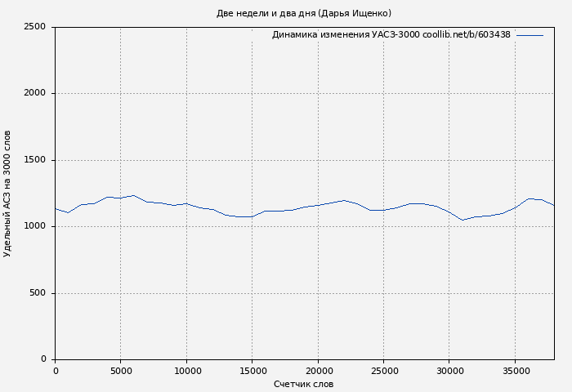Click the legend text 'Динамика изменения УАСЗ-3000'
Viewport: 572px width, 392px height.
coord(346,35)
